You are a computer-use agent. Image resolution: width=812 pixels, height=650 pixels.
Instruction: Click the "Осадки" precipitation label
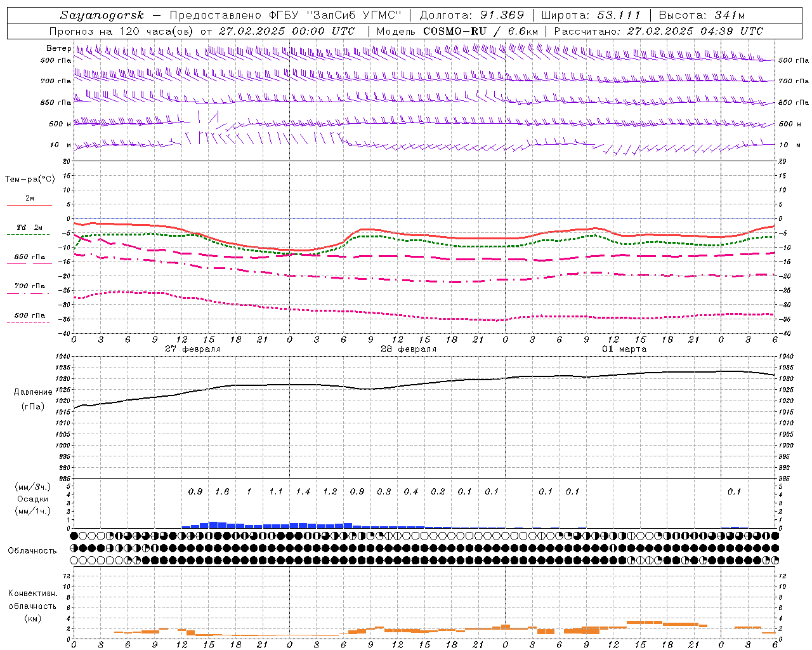pos(32,499)
